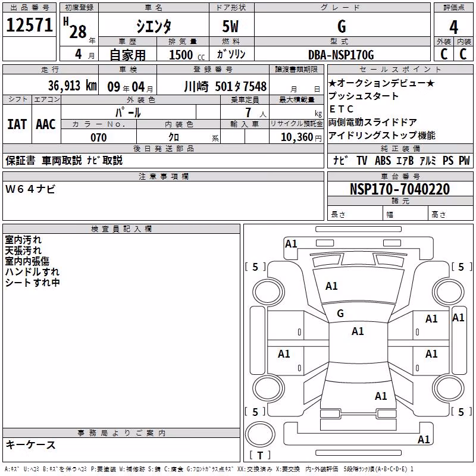Select the vehicle history 自家用
The height and width of the screenshot is (476, 476).
[x=127, y=55]
